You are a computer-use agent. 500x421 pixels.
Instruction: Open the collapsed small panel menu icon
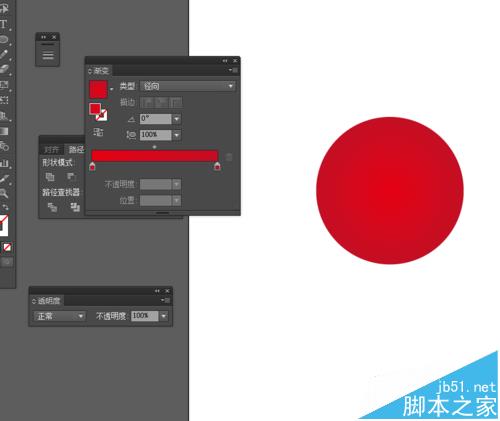(x=48, y=55)
